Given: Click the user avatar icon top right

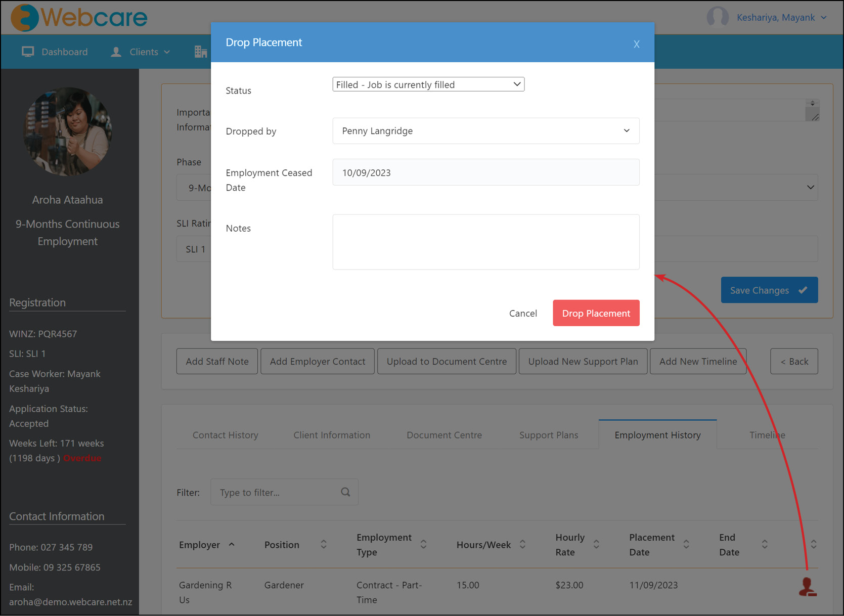Looking at the screenshot, I should click(x=718, y=17).
